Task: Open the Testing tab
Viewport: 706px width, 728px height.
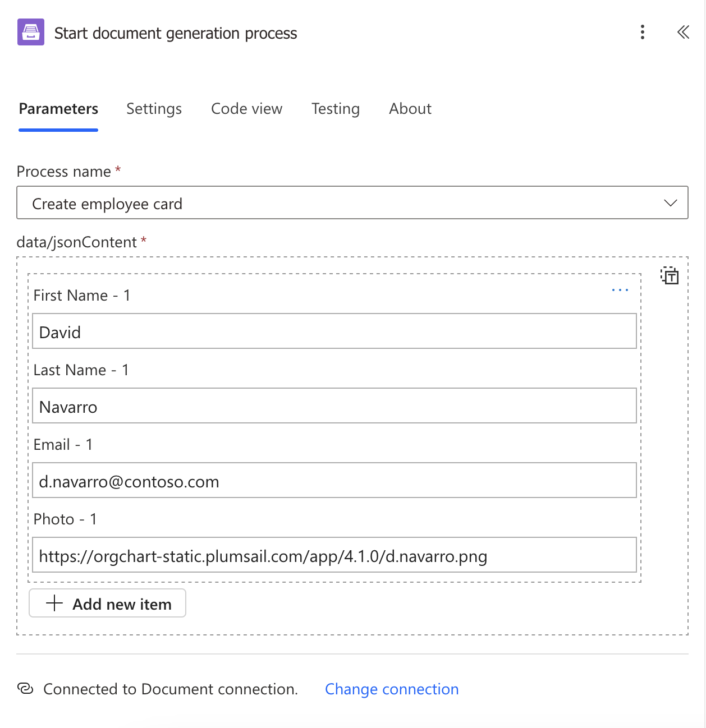Action: point(335,109)
